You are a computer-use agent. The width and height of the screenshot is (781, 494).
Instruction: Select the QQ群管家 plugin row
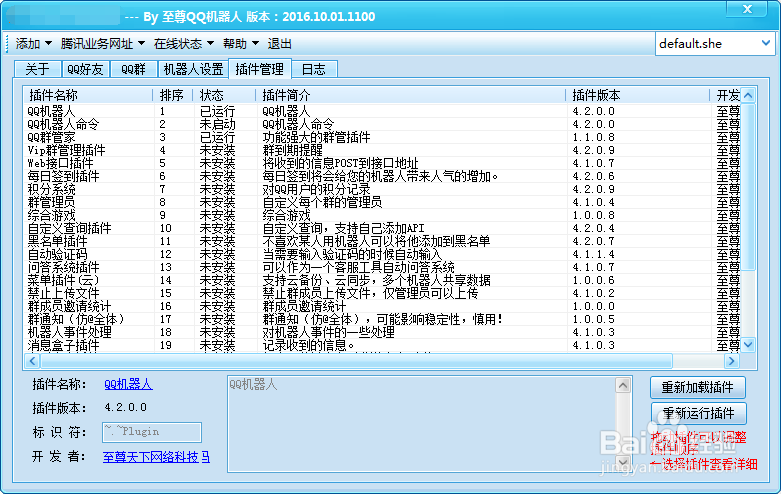(382, 137)
